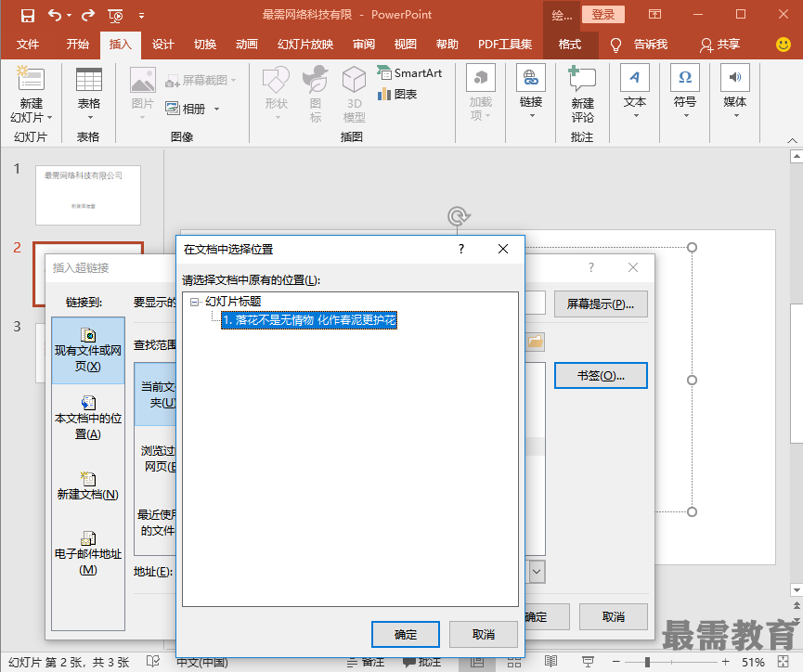
Task: Start slideshow from beginning icon
Action: tap(116, 16)
